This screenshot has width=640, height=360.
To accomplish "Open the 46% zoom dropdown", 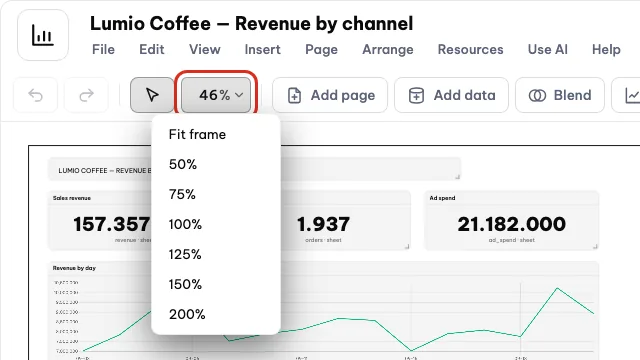I will click(216, 95).
